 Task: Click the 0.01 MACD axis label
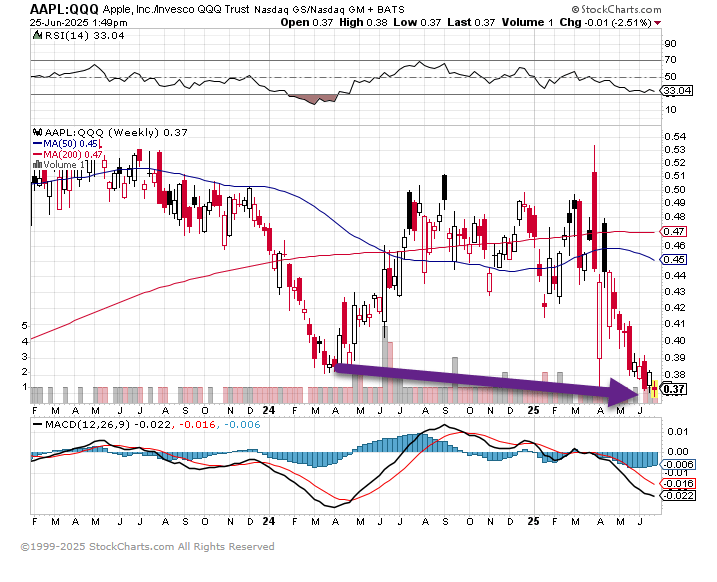pos(676,432)
